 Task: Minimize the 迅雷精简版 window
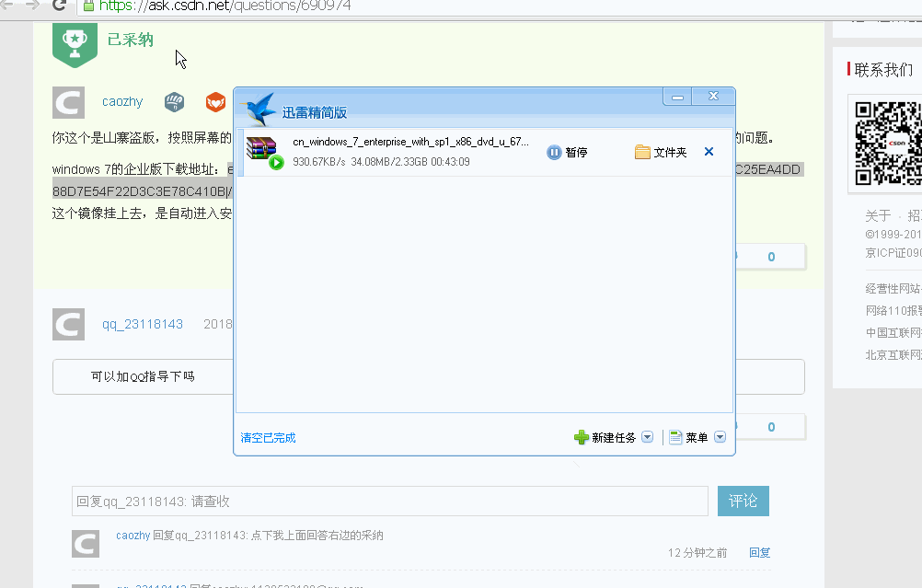677,97
